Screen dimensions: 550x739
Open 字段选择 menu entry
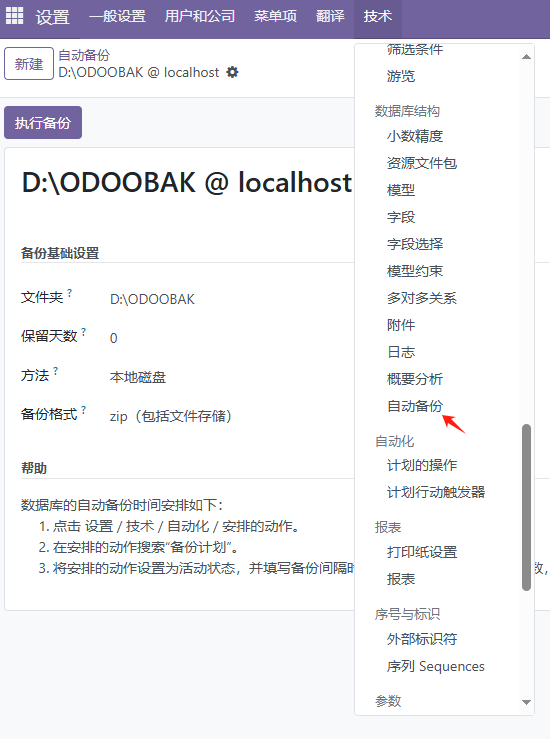415,244
